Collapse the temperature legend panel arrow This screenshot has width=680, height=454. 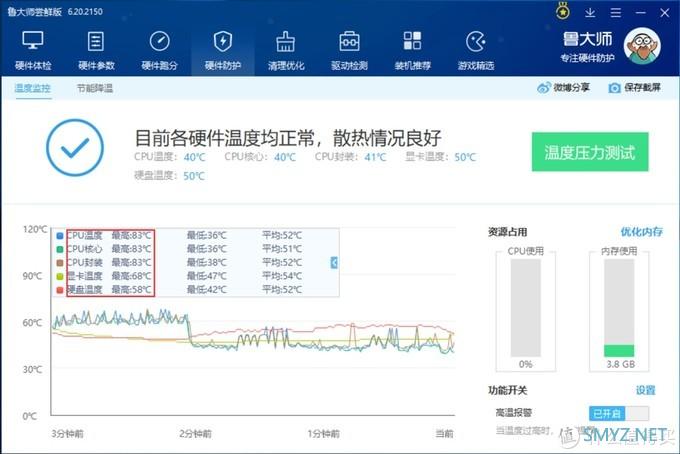[x=334, y=262]
